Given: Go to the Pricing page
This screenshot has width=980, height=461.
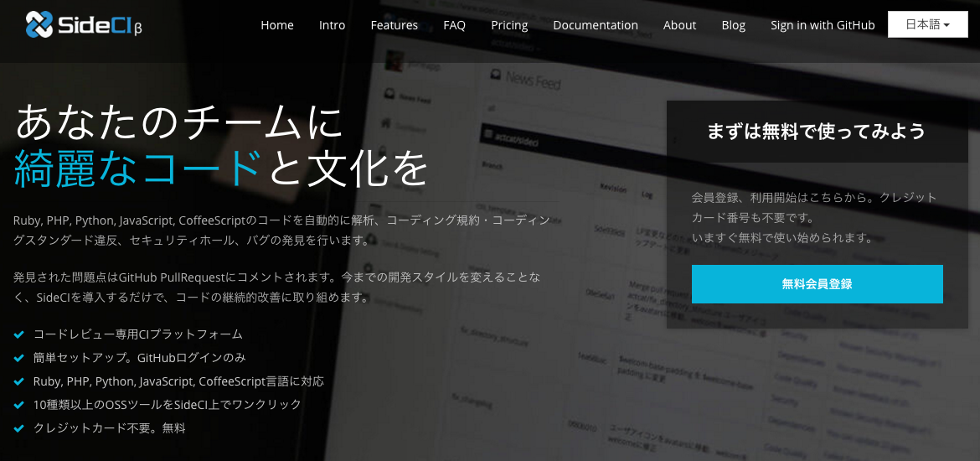Looking at the screenshot, I should [509, 25].
